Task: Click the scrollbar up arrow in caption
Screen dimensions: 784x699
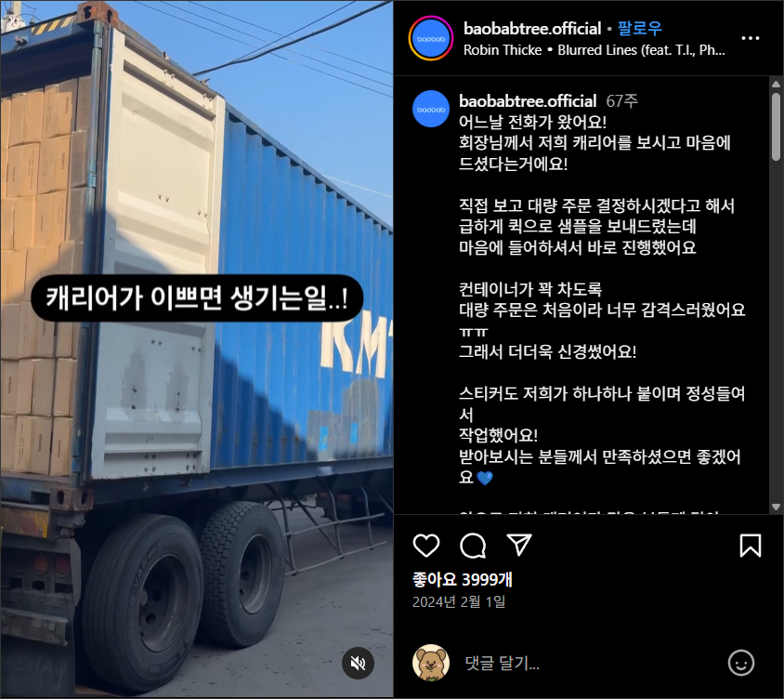Action: tap(776, 84)
